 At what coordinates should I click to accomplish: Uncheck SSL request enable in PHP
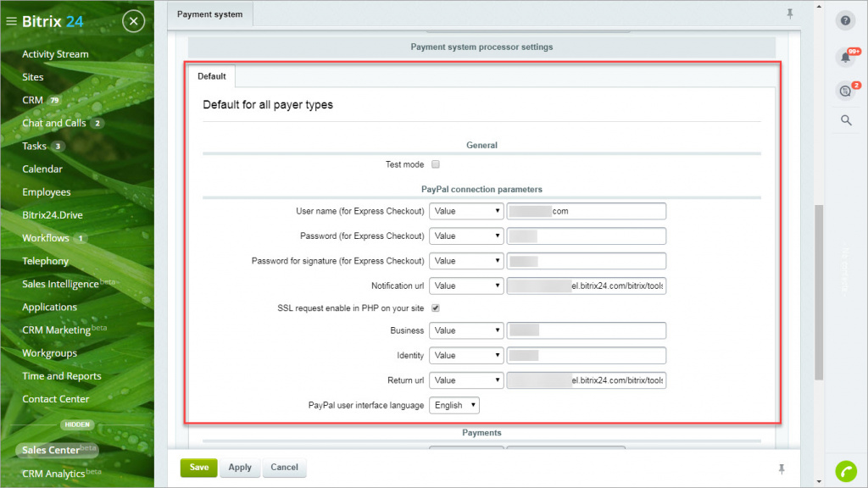pos(436,308)
